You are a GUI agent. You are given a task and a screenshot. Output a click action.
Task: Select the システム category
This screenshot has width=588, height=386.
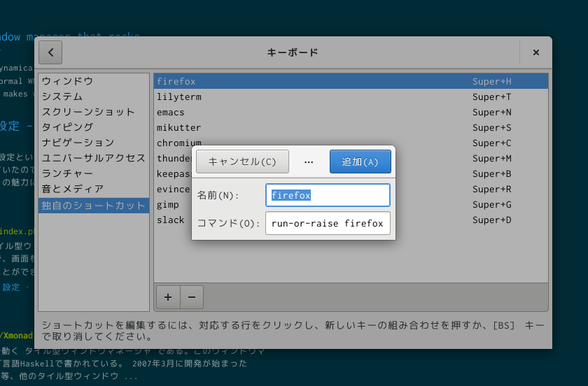click(94, 96)
